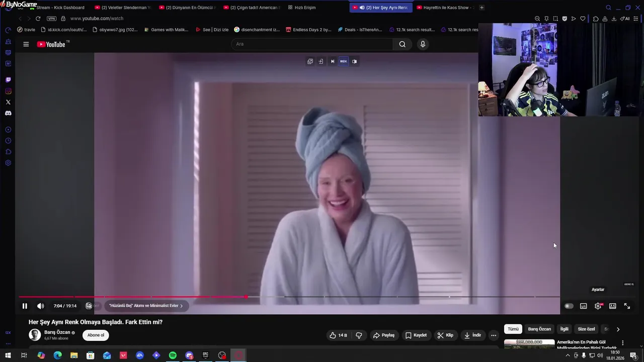Create a clip with Klip button
The height and width of the screenshot is (362, 644).
click(445, 335)
